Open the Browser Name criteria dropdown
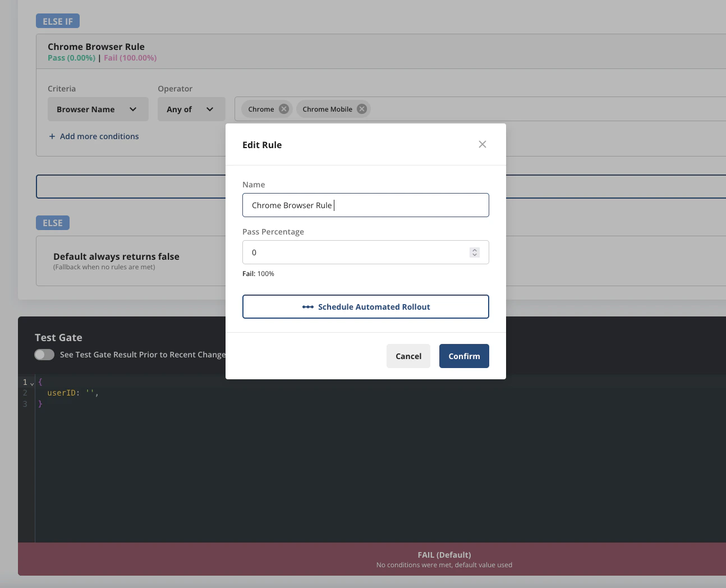Image resolution: width=726 pixels, height=588 pixels. click(x=98, y=109)
